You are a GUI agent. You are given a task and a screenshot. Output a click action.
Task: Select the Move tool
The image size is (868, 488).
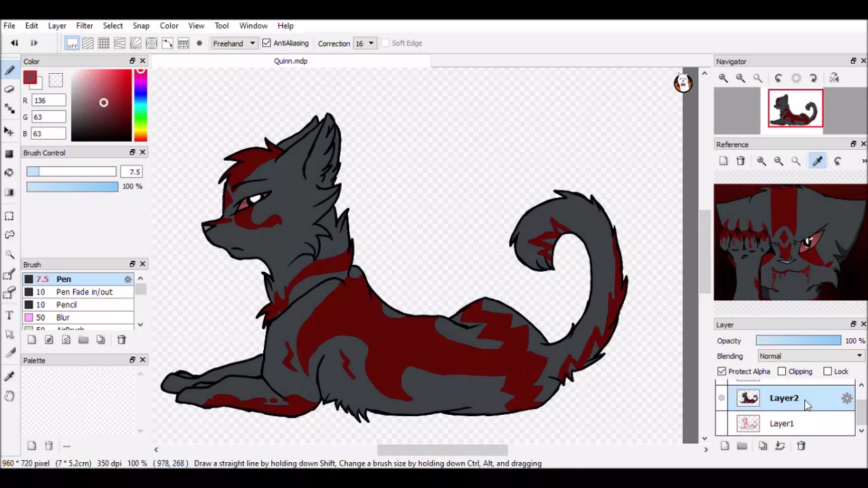[9, 131]
